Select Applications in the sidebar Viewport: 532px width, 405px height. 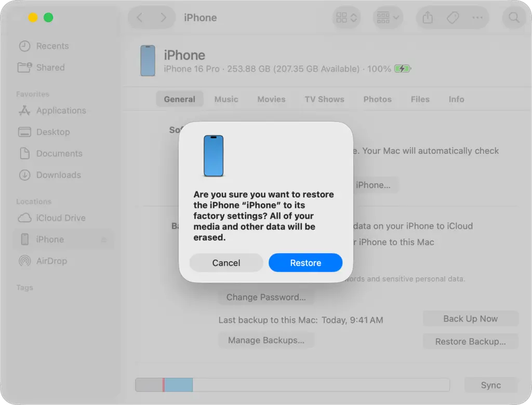click(x=58, y=111)
